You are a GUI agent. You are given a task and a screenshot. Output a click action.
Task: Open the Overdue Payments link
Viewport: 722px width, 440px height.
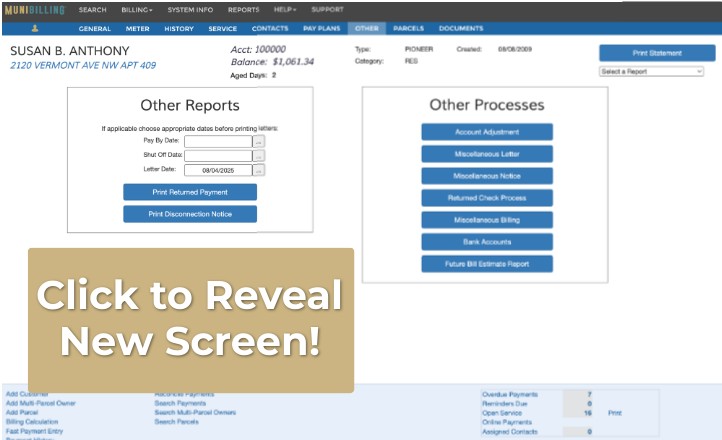coord(510,394)
